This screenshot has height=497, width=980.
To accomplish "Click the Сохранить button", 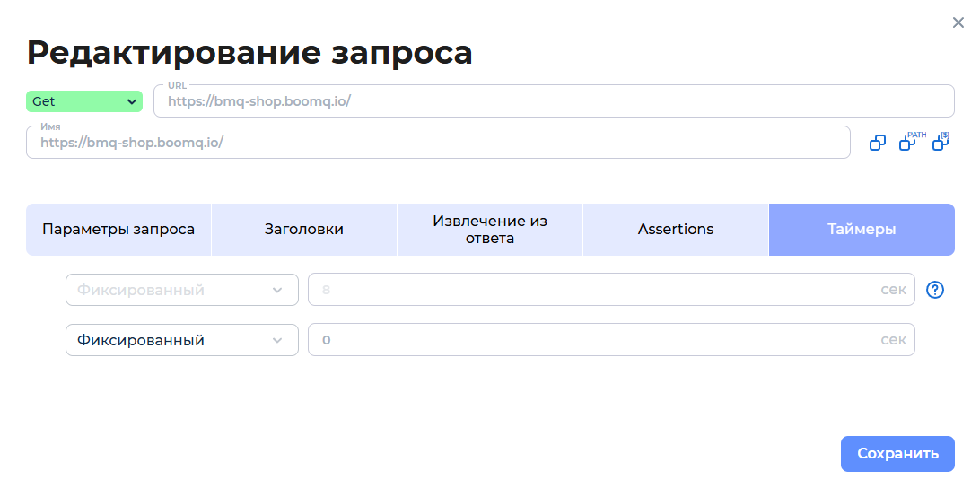I will click(x=897, y=454).
